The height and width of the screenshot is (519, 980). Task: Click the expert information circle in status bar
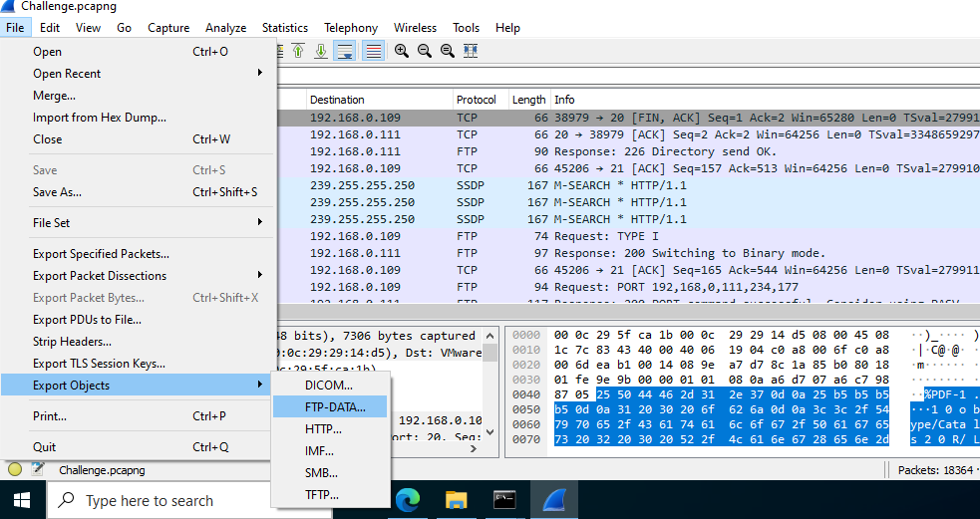[x=14, y=469]
